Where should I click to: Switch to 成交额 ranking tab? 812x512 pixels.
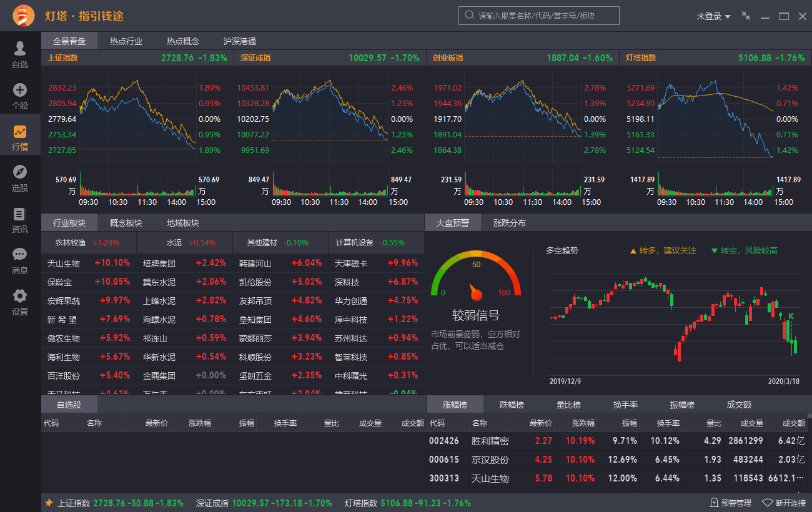coord(739,405)
